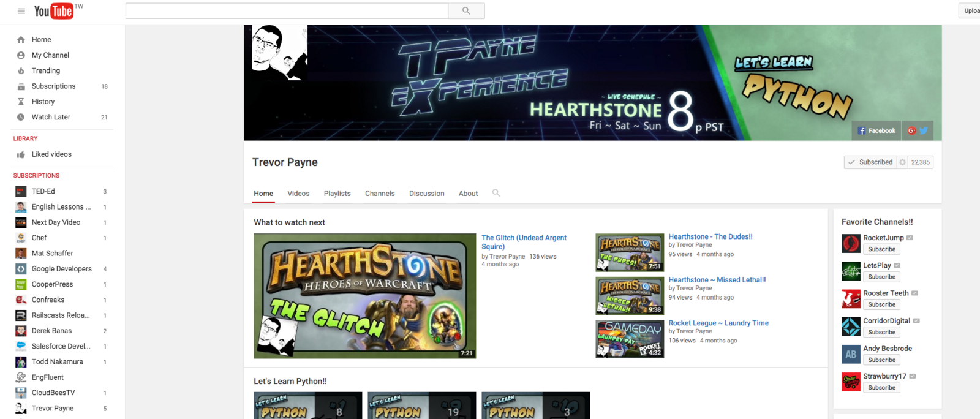Toggle the Subscribed button

tap(870, 162)
